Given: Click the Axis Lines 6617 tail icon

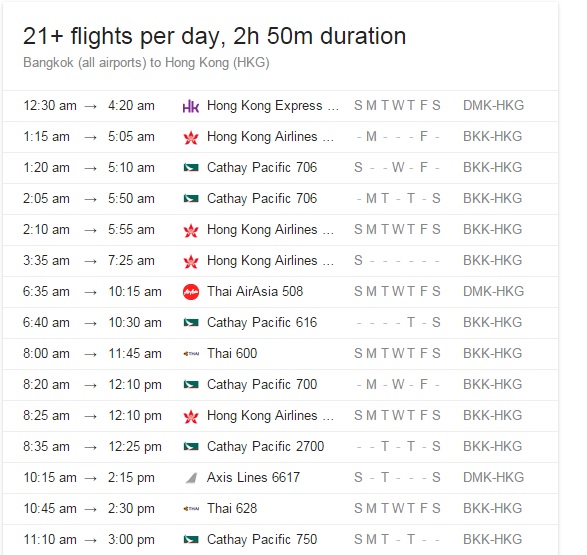Looking at the screenshot, I should pos(191,478).
